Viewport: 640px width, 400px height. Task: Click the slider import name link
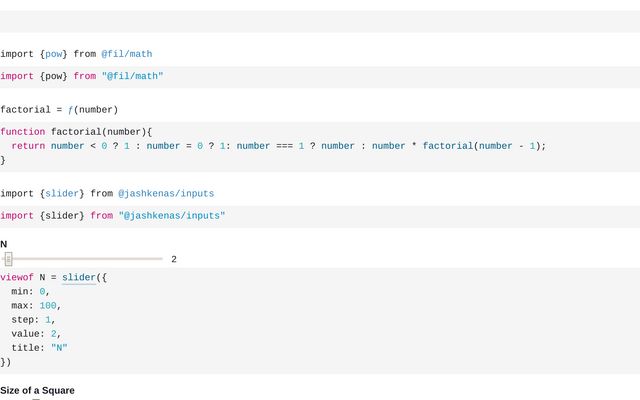62,193
